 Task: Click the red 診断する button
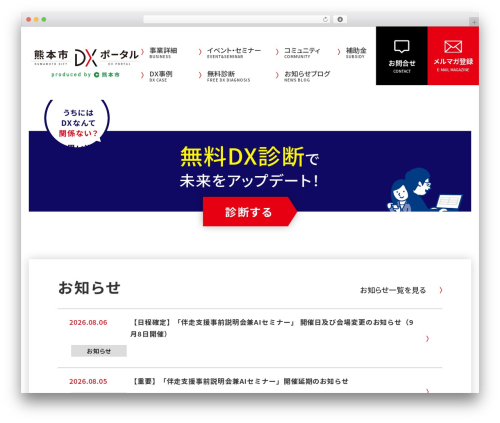[x=249, y=212]
